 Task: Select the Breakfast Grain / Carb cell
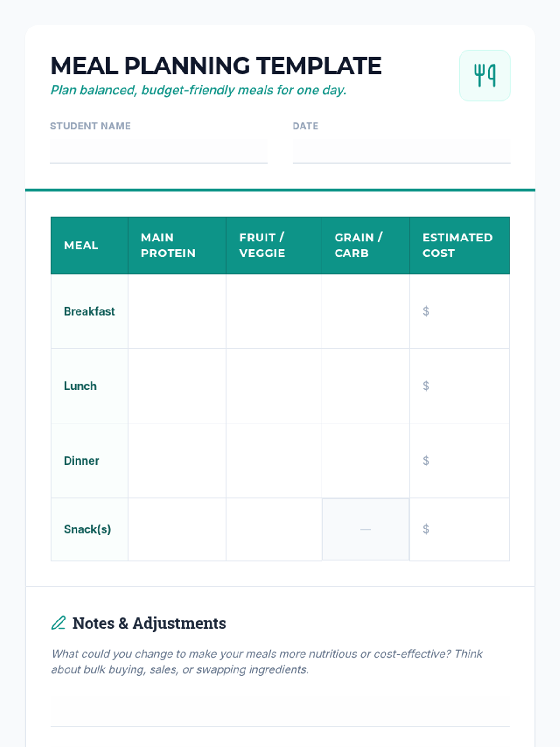pyautogui.click(x=365, y=311)
